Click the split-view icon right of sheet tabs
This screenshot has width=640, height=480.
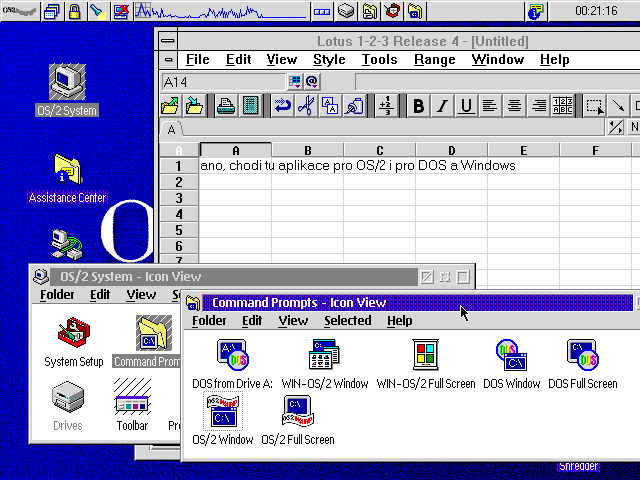tap(616, 127)
